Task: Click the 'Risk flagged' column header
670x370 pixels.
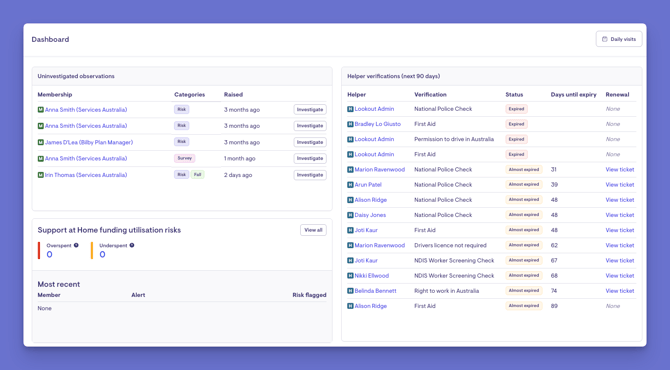Action: tap(309, 295)
